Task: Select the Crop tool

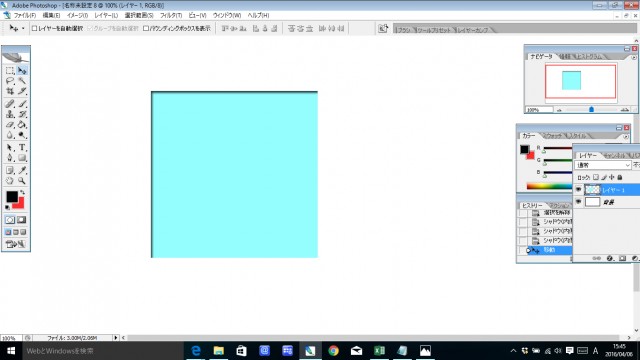Action: 10,91
